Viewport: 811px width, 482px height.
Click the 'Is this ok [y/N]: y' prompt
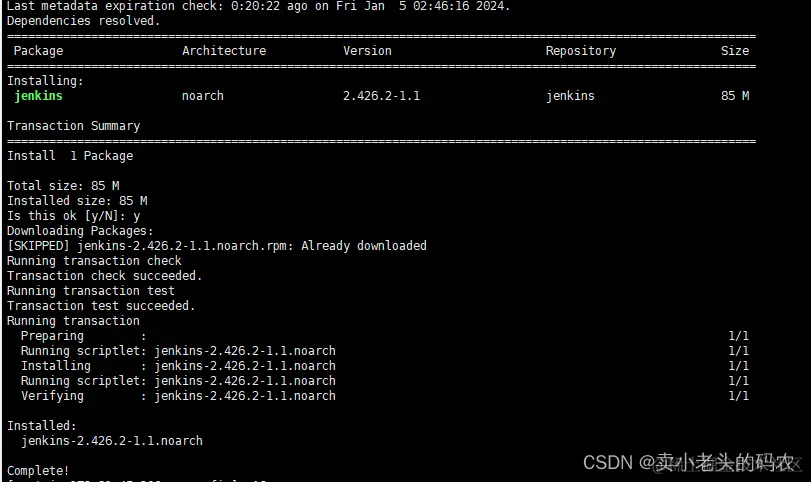coord(73,216)
